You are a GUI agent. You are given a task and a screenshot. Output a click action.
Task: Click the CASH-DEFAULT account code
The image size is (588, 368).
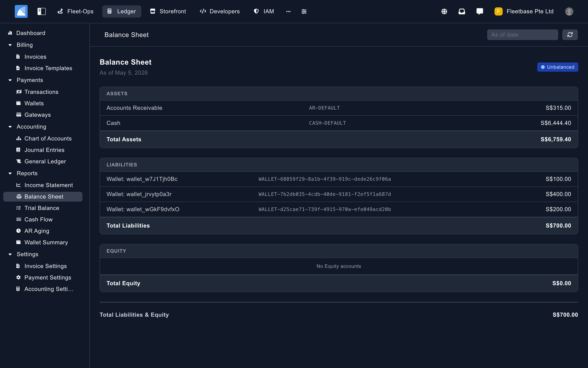[x=327, y=123]
